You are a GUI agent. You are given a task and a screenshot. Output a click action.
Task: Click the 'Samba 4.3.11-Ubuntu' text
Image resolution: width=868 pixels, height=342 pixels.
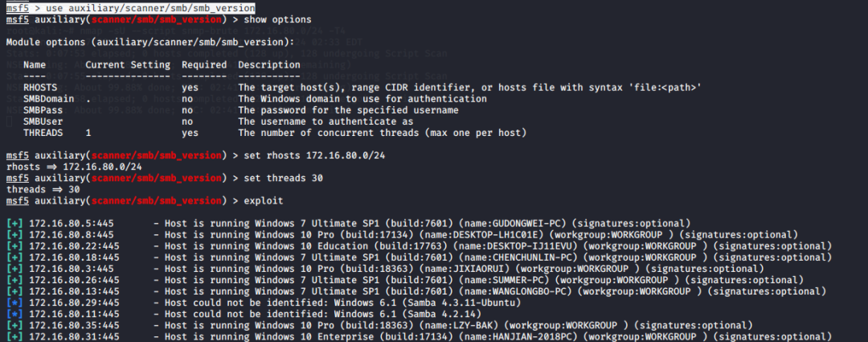[473, 302]
